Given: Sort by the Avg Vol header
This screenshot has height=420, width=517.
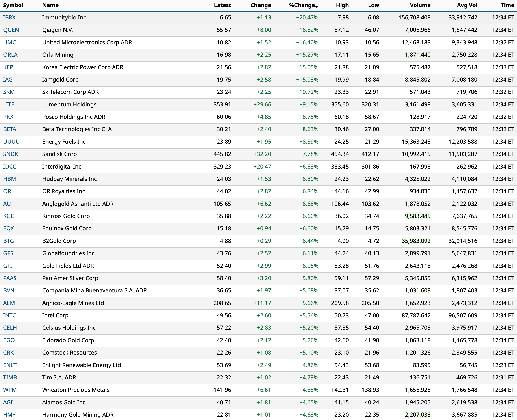Looking at the screenshot, I should [467, 5].
